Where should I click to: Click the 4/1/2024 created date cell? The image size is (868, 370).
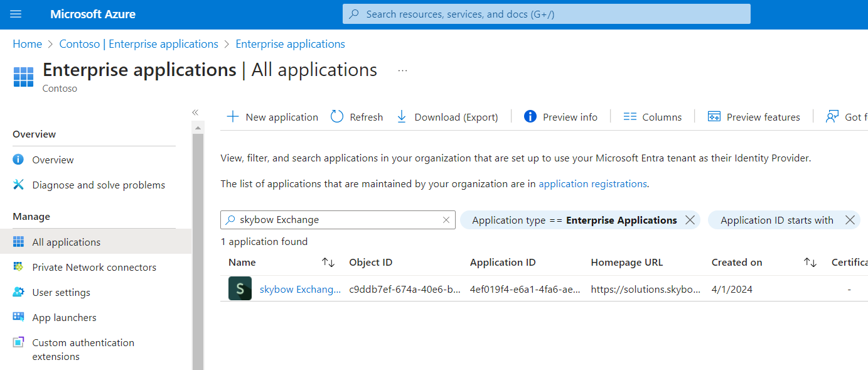click(x=732, y=290)
